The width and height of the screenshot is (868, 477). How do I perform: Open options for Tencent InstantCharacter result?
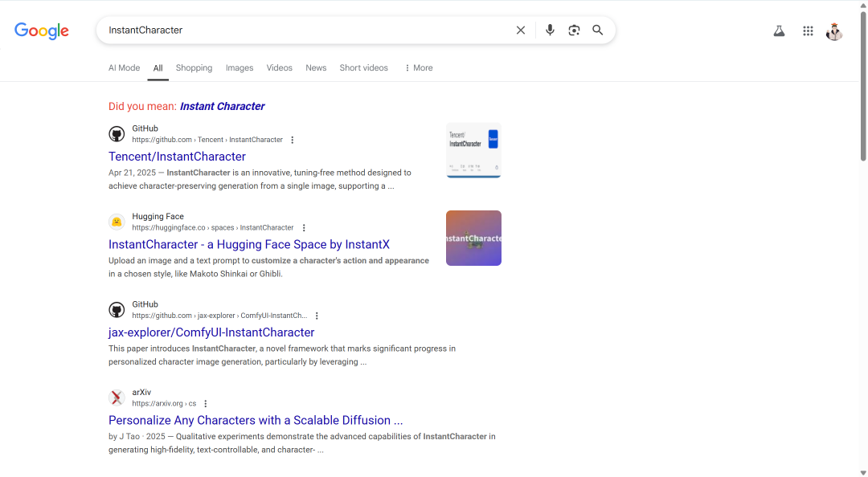point(293,140)
